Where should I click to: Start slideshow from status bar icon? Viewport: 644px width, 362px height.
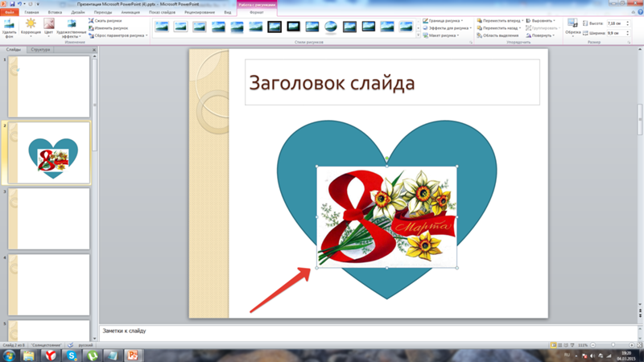coord(572,345)
